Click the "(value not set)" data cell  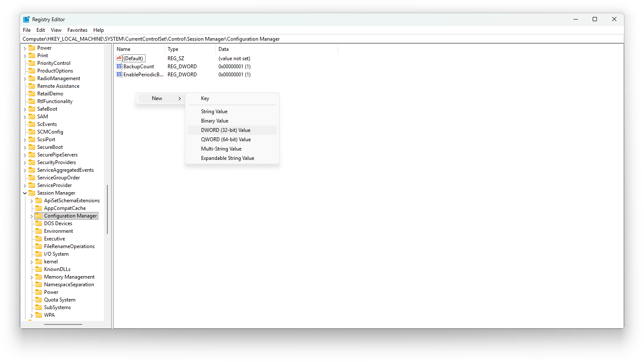[234, 59]
